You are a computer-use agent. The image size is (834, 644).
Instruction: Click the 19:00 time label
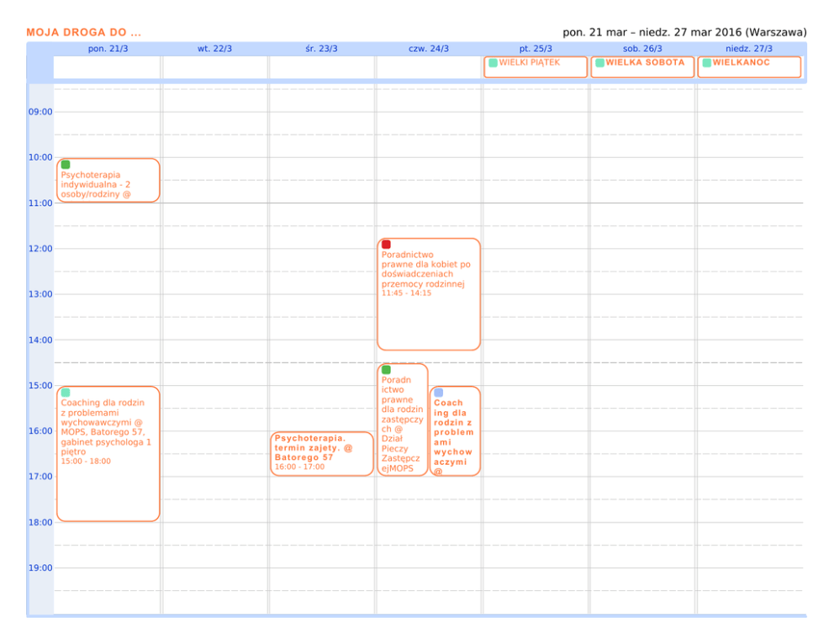click(x=40, y=568)
